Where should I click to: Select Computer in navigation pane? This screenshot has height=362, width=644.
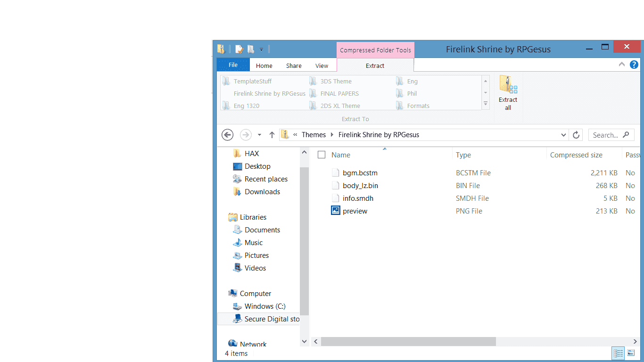point(255,294)
